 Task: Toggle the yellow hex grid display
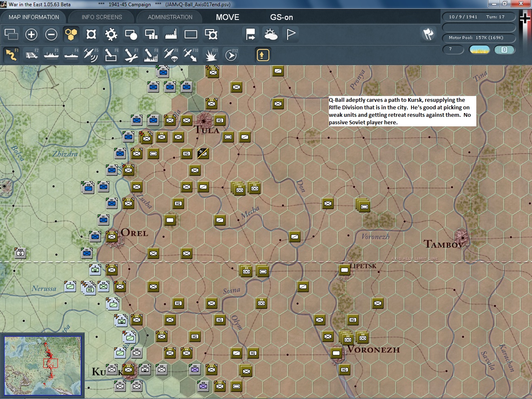click(71, 34)
